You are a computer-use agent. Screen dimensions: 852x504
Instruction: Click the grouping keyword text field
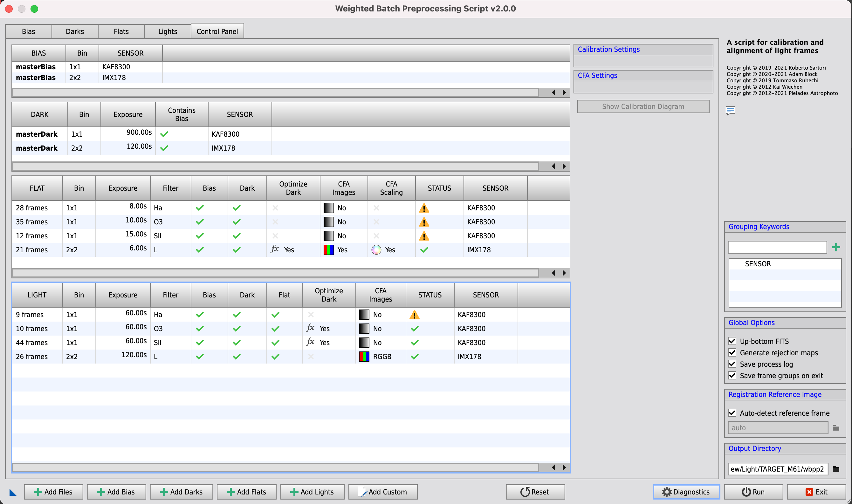coord(777,247)
